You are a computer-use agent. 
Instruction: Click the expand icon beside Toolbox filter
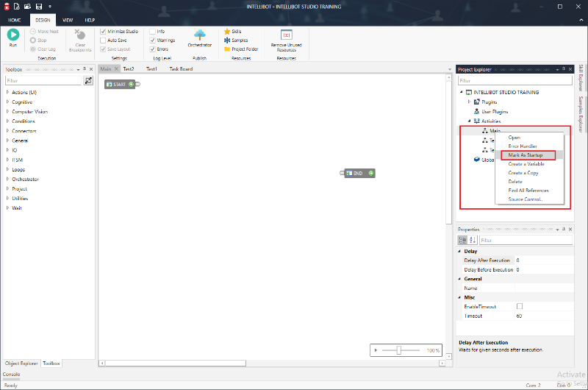[x=88, y=80]
